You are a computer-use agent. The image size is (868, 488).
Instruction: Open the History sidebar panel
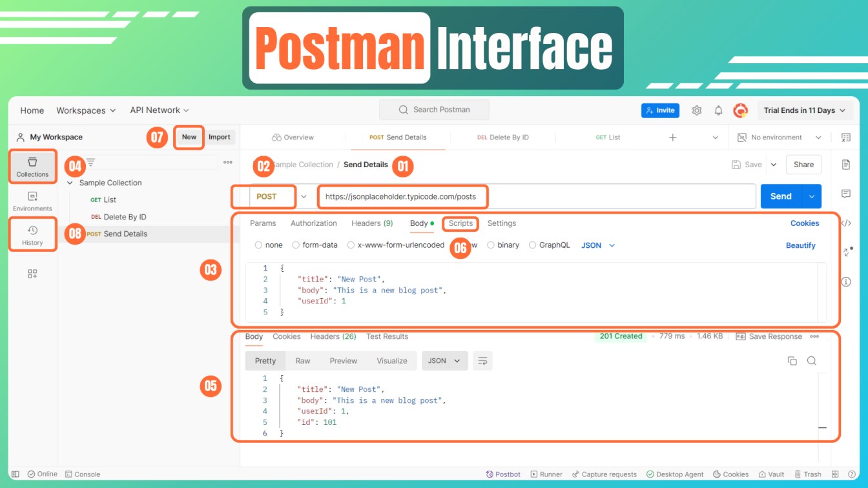point(32,235)
